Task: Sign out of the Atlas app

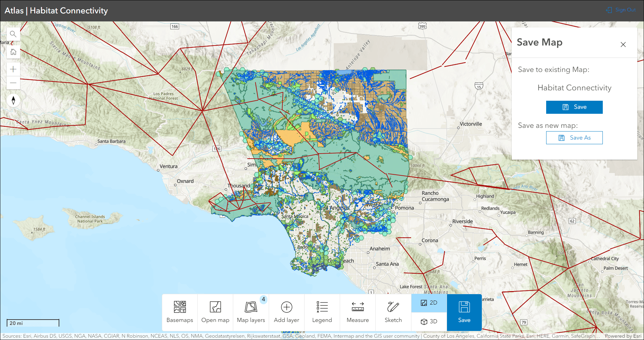Action: coord(621,10)
